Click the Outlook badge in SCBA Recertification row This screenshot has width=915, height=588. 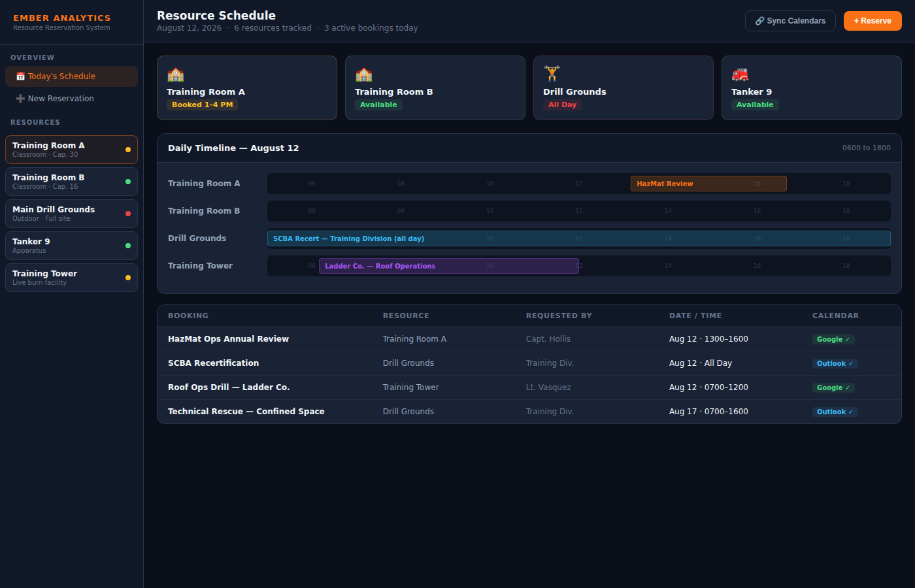pyautogui.click(x=835, y=363)
